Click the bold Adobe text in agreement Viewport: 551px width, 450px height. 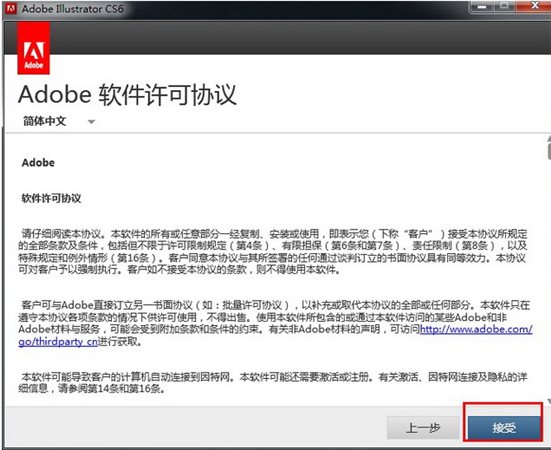click(x=38, y=163)
